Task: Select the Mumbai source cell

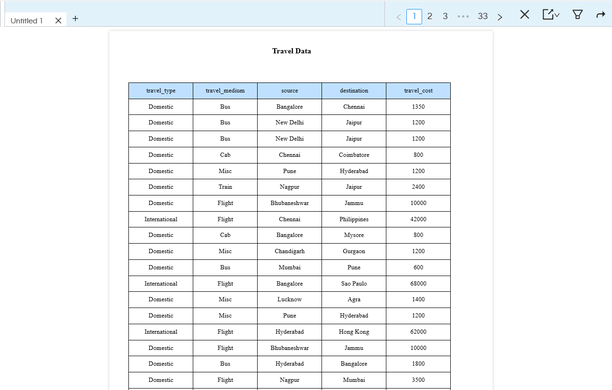Action: tap(290, 268)
